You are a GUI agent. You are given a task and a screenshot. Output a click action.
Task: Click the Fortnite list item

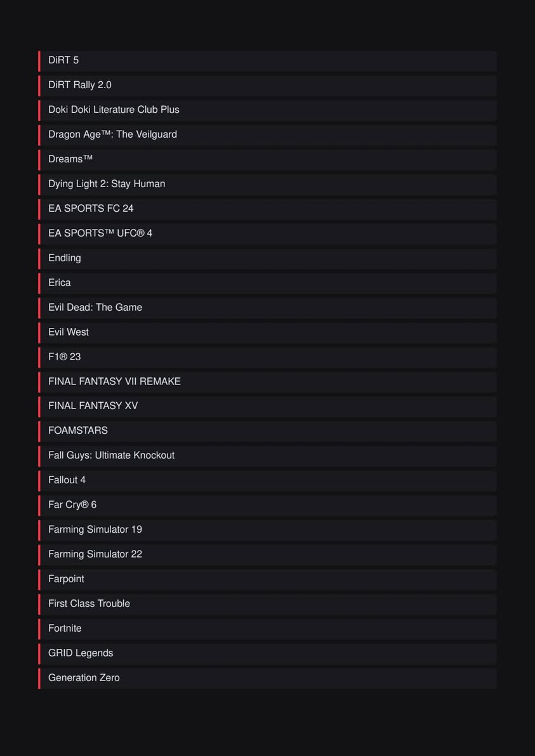(267, 629)
